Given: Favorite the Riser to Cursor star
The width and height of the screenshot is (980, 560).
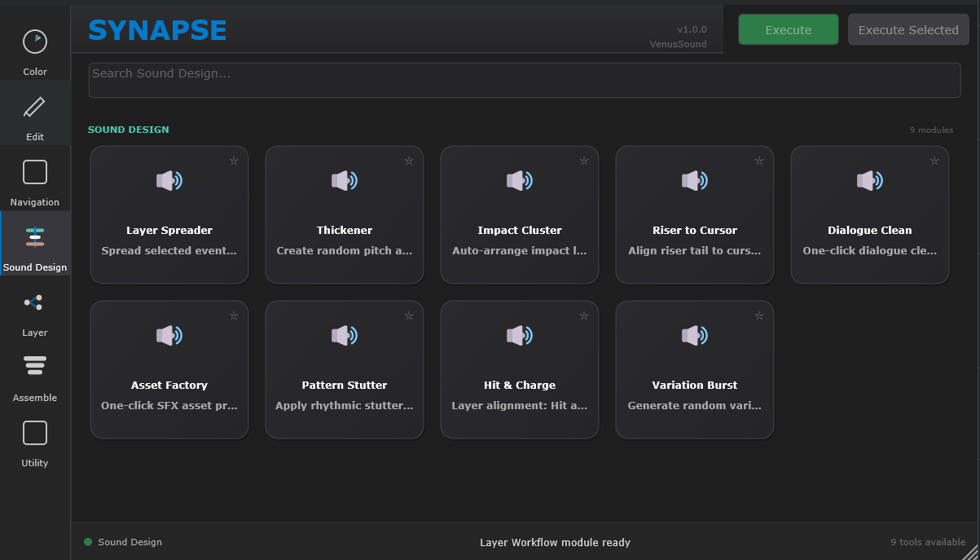Looking at the screenshot, I should 759,161.
